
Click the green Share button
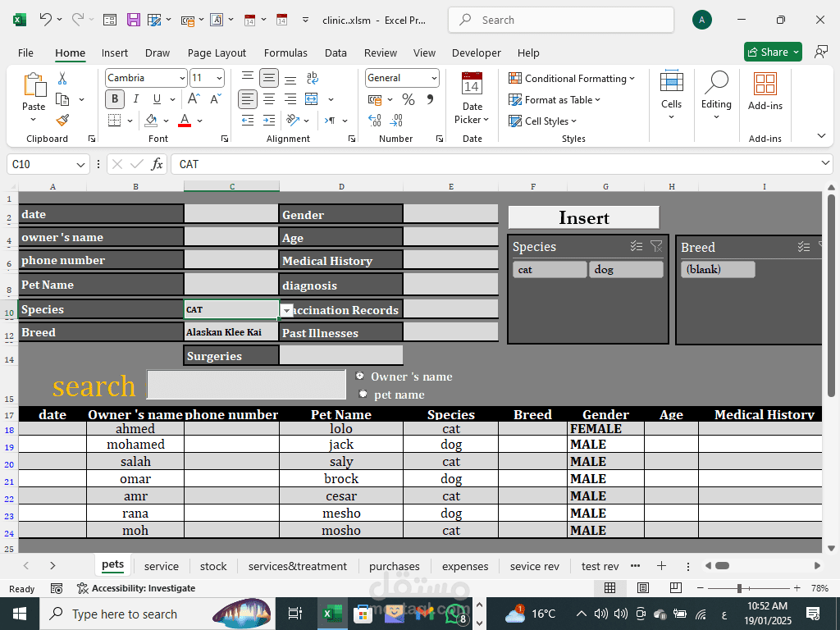tap(773, 52)
